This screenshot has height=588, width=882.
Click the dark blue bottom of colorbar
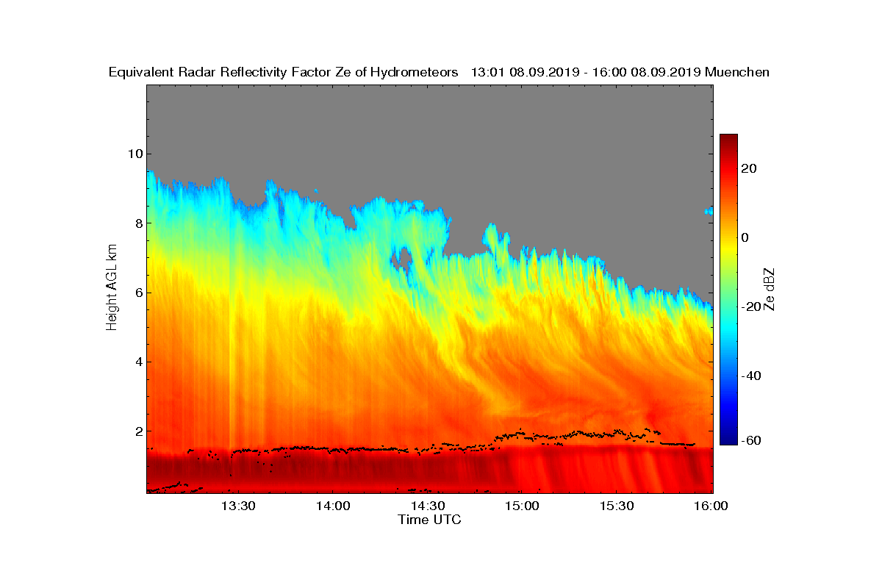pyautogui.click(x=728, y=440)
